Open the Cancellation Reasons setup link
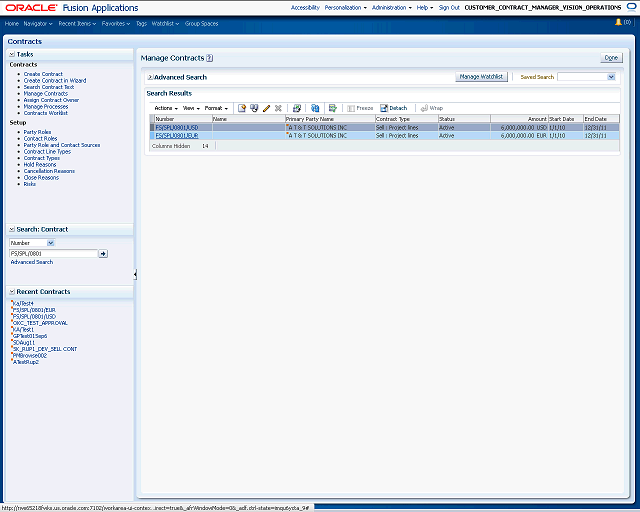Screen dimensions: 640x512 49,171
